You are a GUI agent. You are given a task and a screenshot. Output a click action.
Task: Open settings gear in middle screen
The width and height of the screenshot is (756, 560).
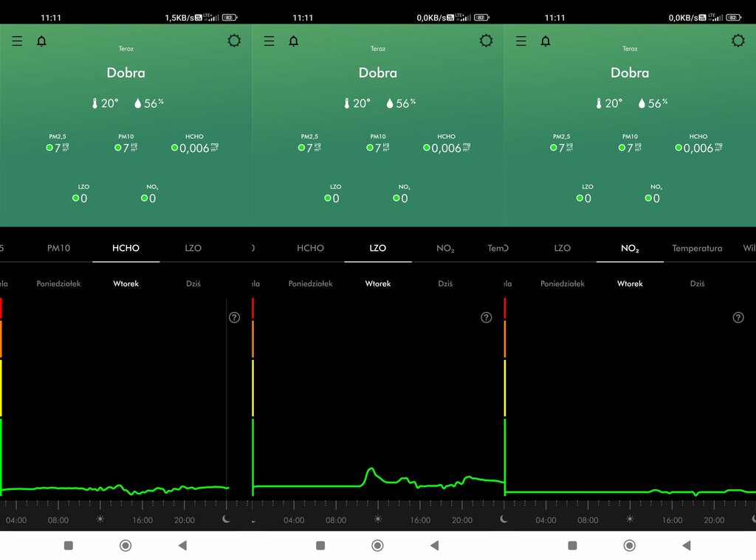pyautogui.click(x=486, y=41)
